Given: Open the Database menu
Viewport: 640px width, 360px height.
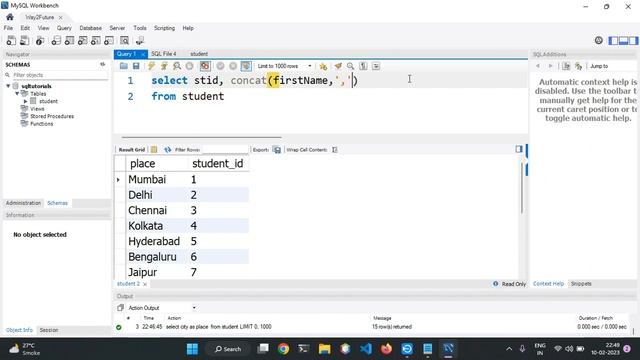Looking at the screenshot, I should pos(91,28).
